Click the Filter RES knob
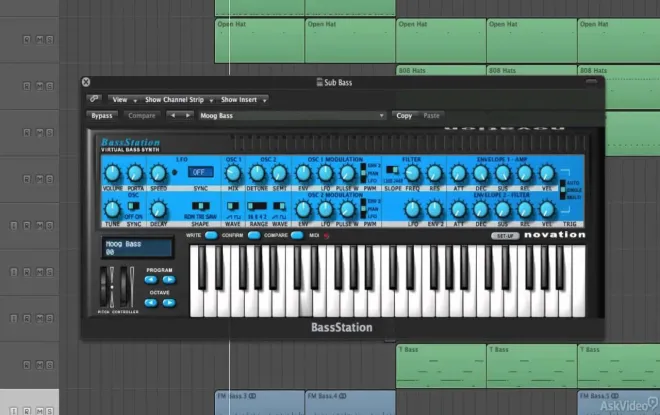The width and height of the screenshot is (660, 415). point(434,173)
